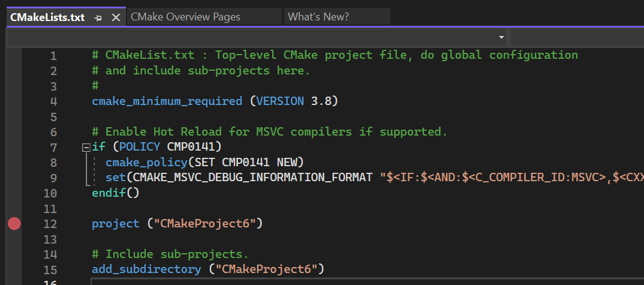Click the project keyword on line 12
This screenshot has width=644, height=285.
click(x=116, y=224)
